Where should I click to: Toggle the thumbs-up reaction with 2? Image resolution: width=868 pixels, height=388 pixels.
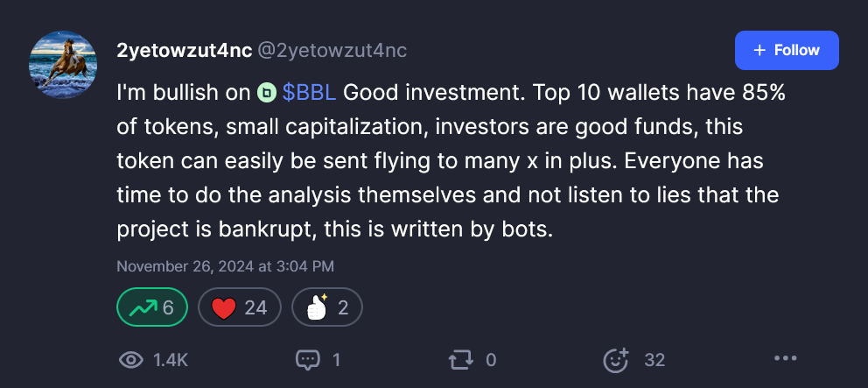coord(327,307)
